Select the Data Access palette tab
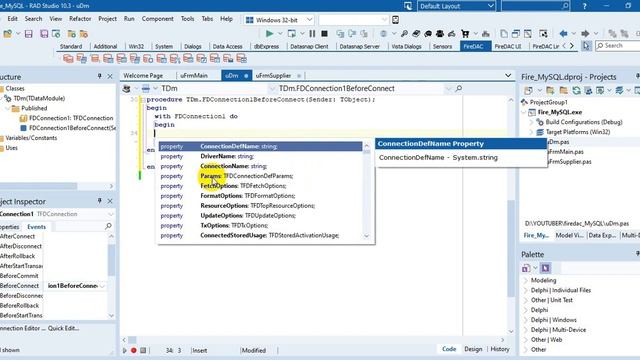The image size is (640, 360). [x=227, y=47]
